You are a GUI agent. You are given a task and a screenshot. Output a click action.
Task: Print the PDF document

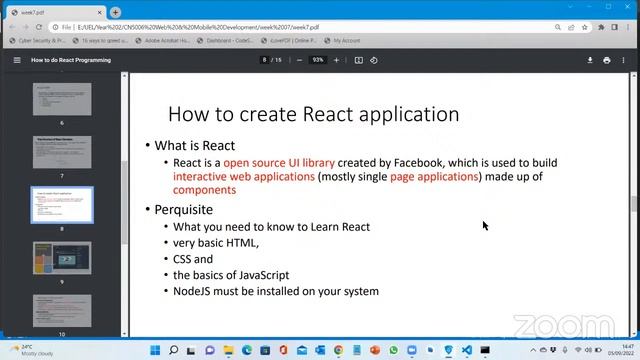click(x=607, y=60)
